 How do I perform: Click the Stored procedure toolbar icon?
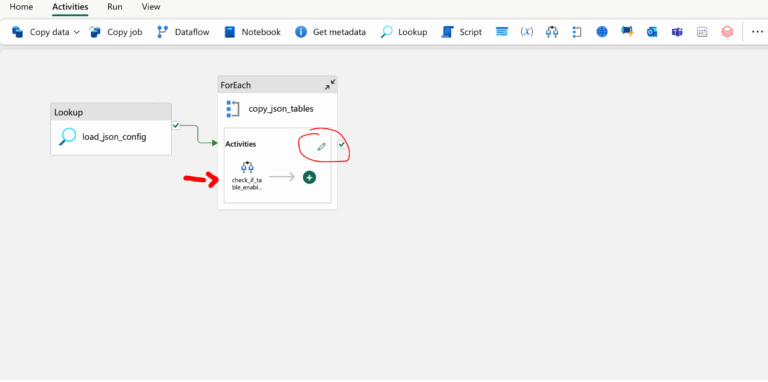(x=502, y=32)
